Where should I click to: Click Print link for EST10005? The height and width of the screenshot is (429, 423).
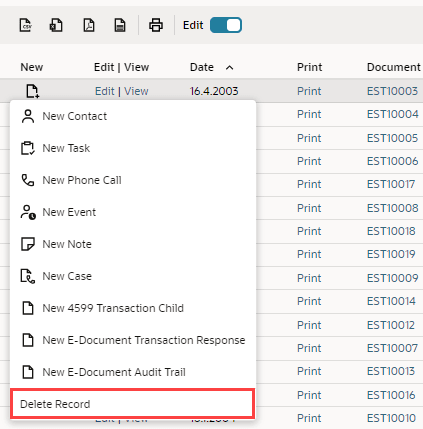point(309,138)
